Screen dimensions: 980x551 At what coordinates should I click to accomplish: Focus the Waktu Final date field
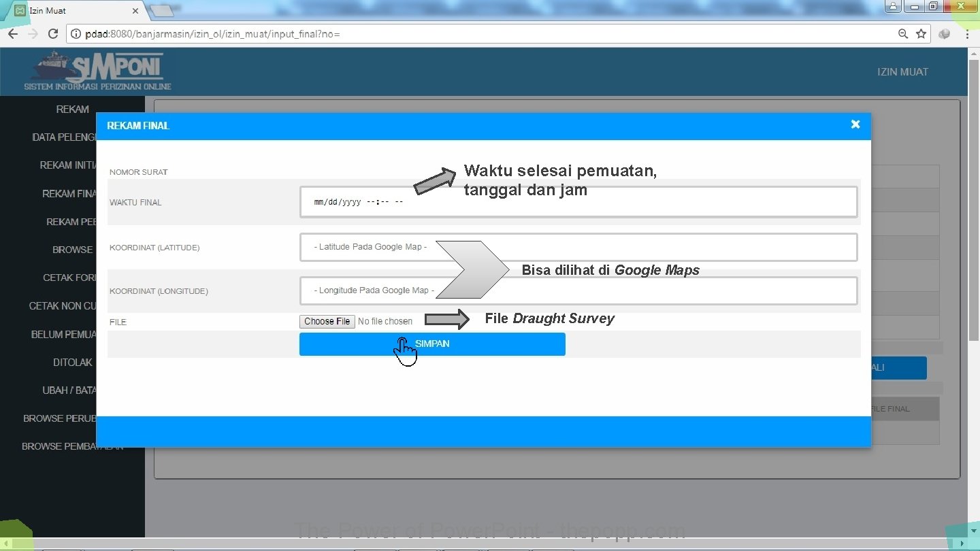[x=578, y=202]
